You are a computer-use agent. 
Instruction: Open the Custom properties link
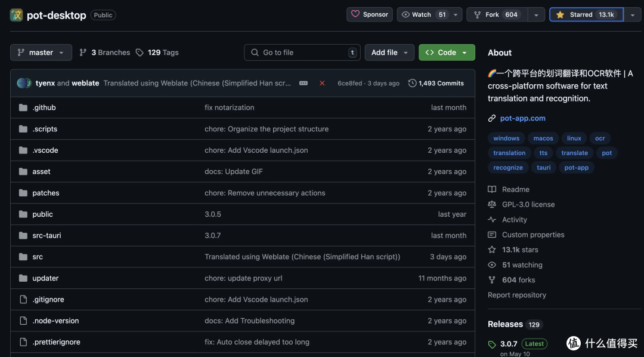tap(526, 235)
